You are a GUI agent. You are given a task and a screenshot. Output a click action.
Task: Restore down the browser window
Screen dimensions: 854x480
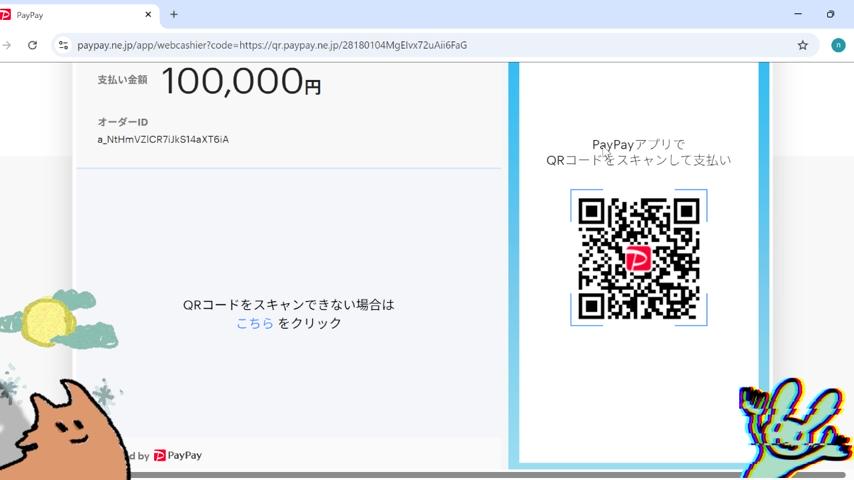pyautogui.click(x=830, y=14)
